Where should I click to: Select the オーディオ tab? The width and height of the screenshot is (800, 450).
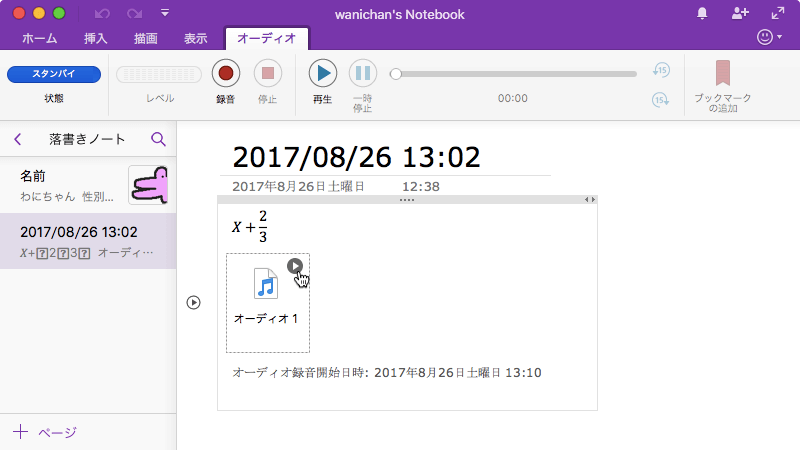click(x=266, y=39)
